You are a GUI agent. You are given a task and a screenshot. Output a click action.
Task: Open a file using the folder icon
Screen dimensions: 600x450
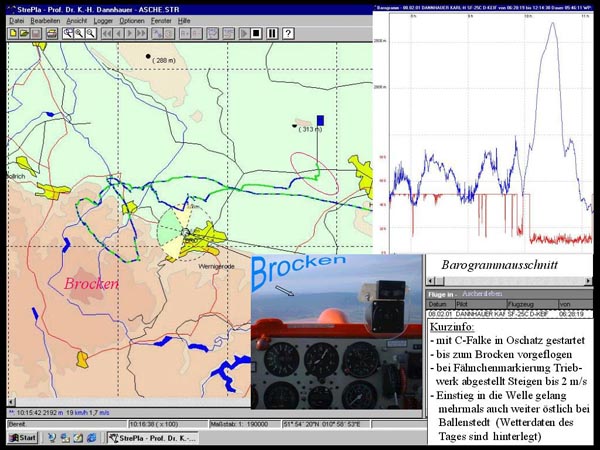(x=24, y=34)
